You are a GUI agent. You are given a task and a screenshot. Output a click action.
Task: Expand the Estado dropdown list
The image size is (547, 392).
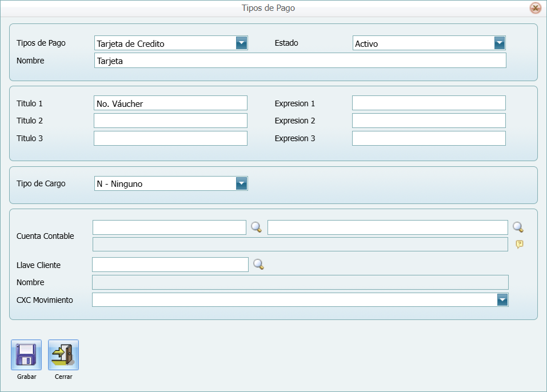[499, 43]
